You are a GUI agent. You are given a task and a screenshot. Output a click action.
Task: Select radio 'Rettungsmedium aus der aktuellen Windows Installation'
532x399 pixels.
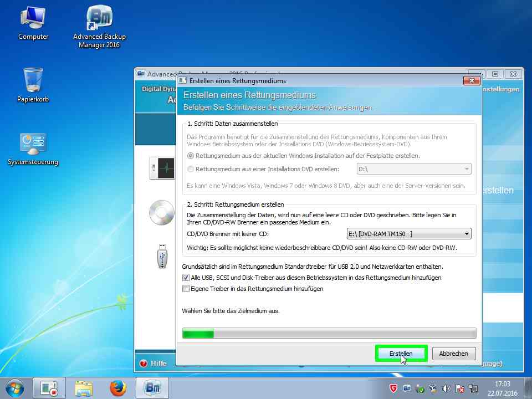click(x=191, y=156)
